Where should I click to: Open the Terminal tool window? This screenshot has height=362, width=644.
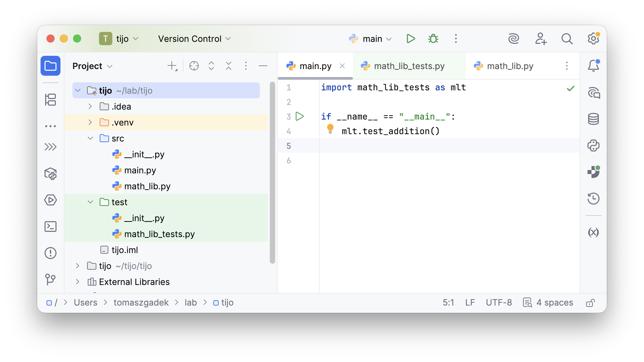click(51, 226)
